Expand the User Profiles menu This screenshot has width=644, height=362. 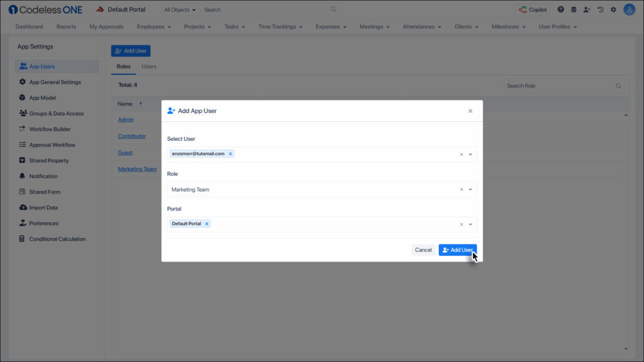(558, 26)
